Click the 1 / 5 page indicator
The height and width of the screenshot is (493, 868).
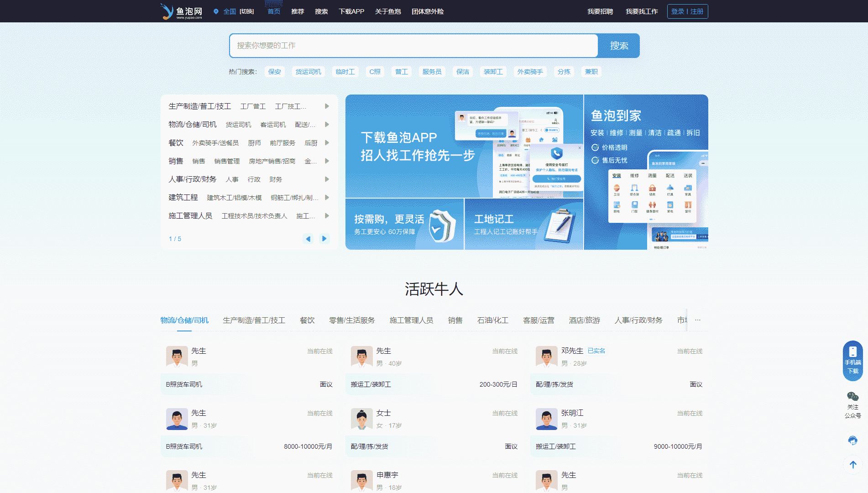pos(175,239)
